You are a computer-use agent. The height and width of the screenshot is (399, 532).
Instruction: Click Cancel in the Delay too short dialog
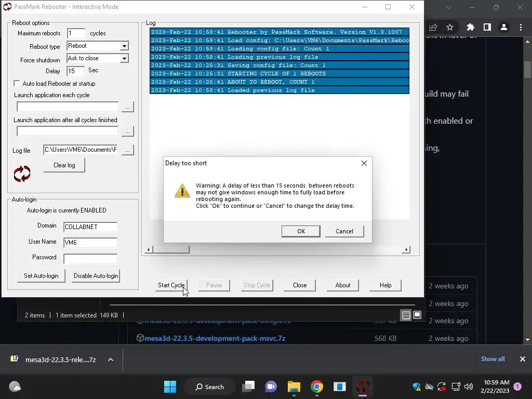tap(344, 231)
